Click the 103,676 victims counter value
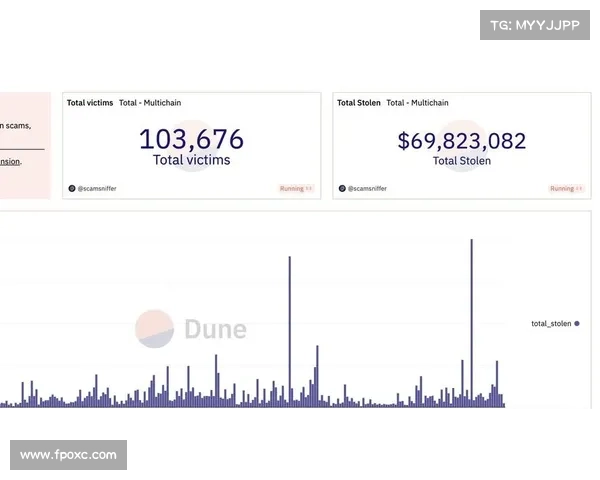The image size is (600, 480). click(191, 139)
